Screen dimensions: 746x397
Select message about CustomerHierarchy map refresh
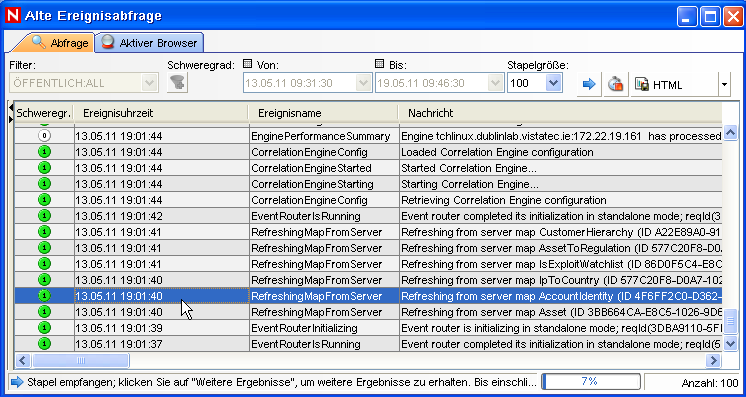point(560,232)
